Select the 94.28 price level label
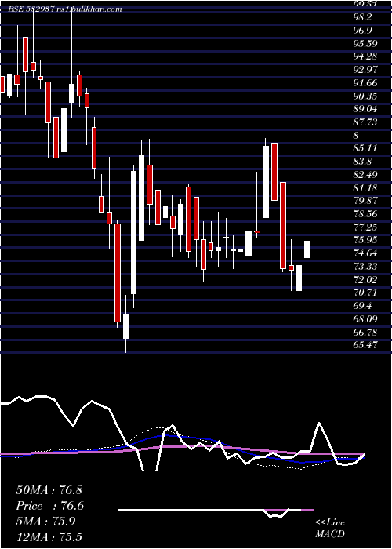Image resolution: width=392 pixels, height=549 pixels. tap(366, 56)
